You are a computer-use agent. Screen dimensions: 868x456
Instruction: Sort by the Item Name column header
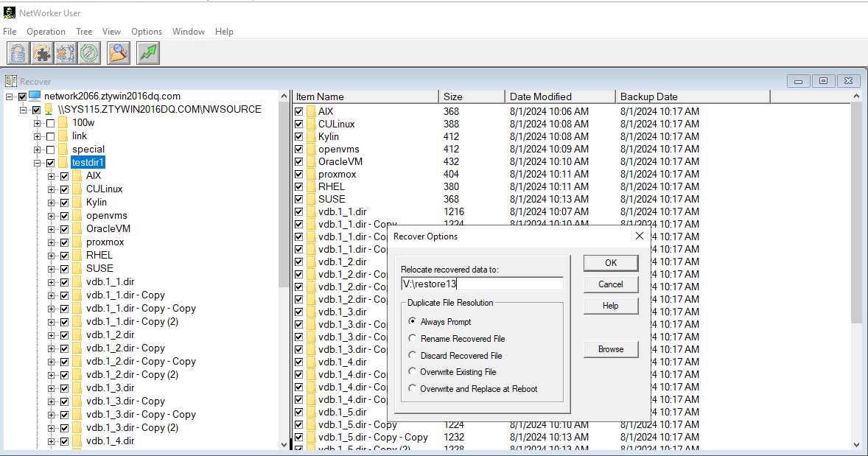pyautogui.click(x=365, y=97)
